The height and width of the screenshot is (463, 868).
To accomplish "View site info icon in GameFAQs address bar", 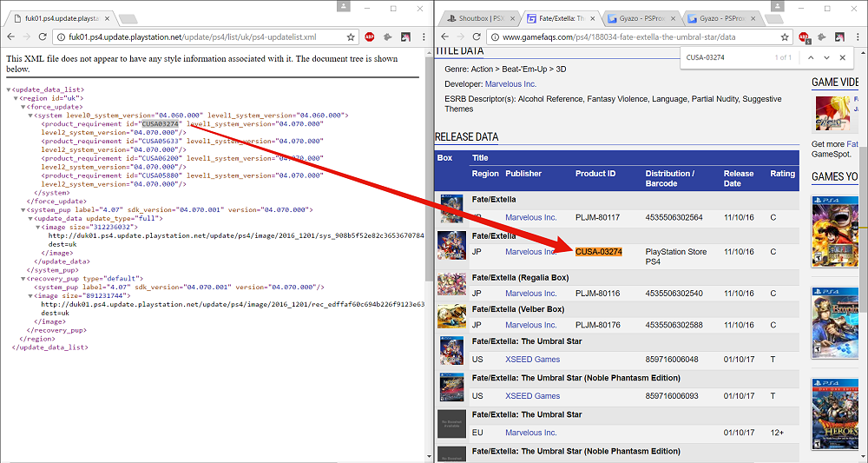I will tap(495, 37).
